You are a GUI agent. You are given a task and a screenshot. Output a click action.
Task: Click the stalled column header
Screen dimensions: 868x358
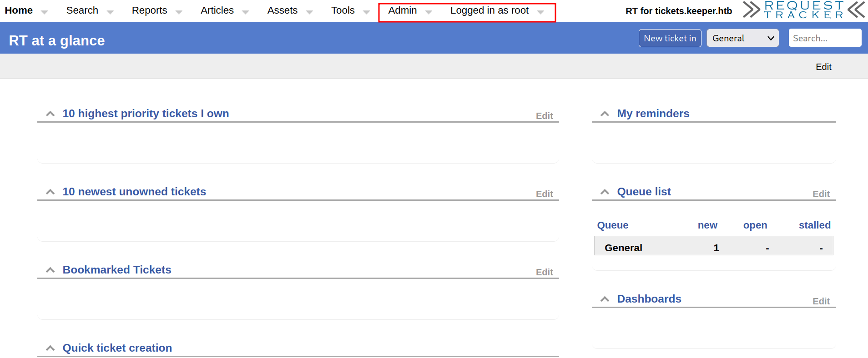pos(815,225)
